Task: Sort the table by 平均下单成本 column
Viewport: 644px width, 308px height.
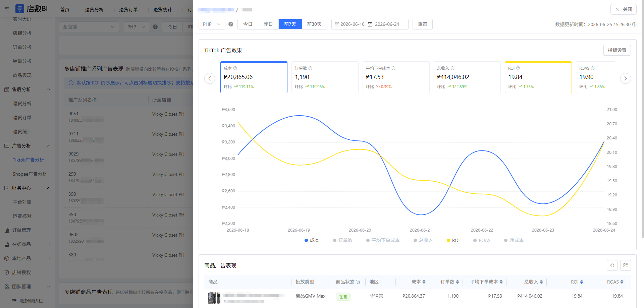Action: [501, 282]
